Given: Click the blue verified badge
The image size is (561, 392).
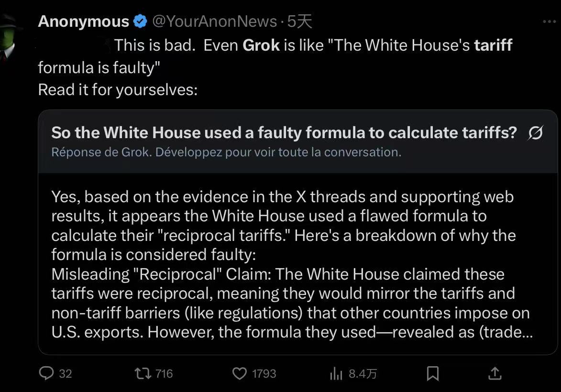Looking at the screenshot, I should coord(140,22).
